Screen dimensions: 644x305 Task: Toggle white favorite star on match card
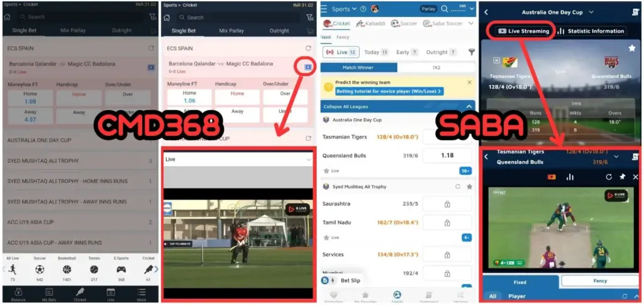coord(631,48)
